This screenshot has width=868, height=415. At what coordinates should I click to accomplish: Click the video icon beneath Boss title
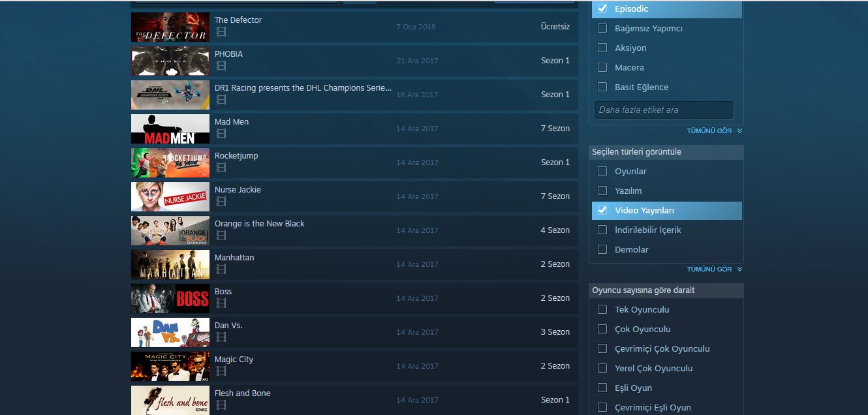click(x=221, y=303)
